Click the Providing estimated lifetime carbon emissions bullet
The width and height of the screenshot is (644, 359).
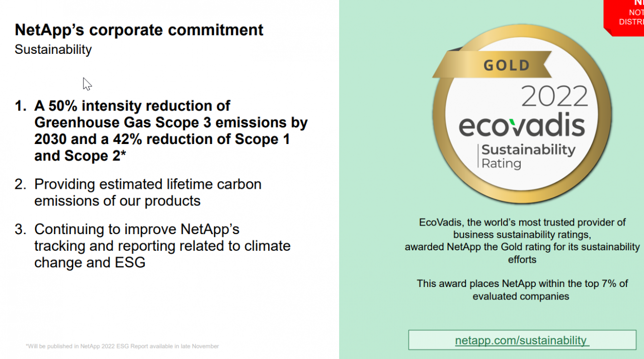(x=147, y=192)
